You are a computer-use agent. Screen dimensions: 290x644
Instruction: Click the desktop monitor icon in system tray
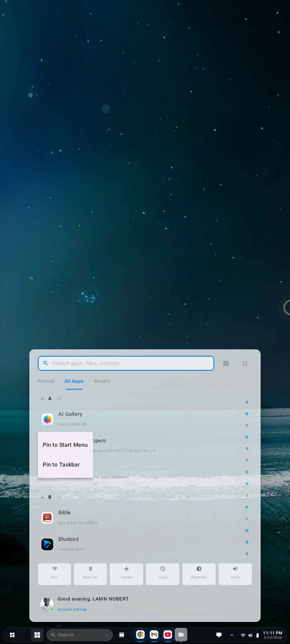click(219, 635)
